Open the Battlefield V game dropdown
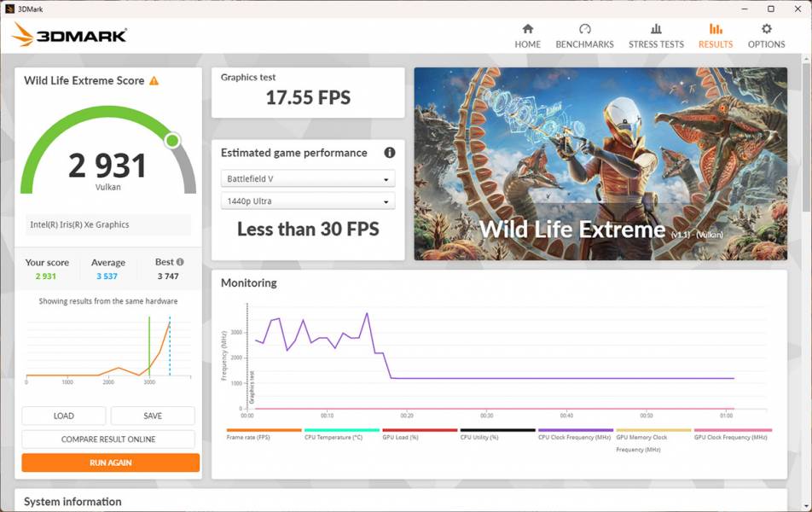The image size is (812, 512). [x=308, y=178]
